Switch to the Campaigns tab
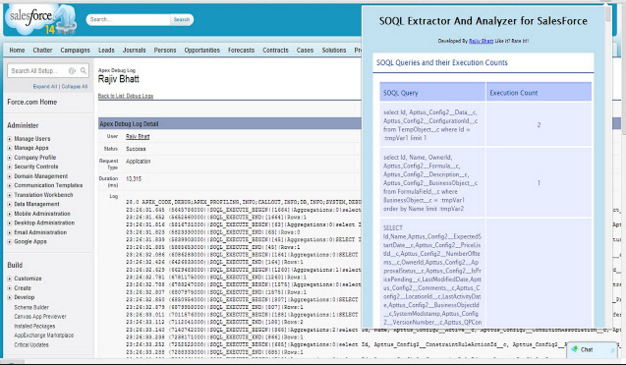626x365 pixels. pos(75,50)
